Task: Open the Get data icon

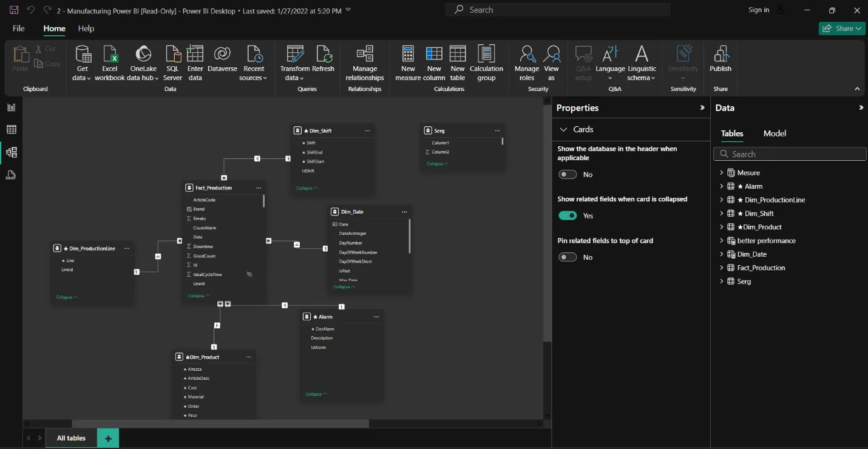Action: point(83,55)
